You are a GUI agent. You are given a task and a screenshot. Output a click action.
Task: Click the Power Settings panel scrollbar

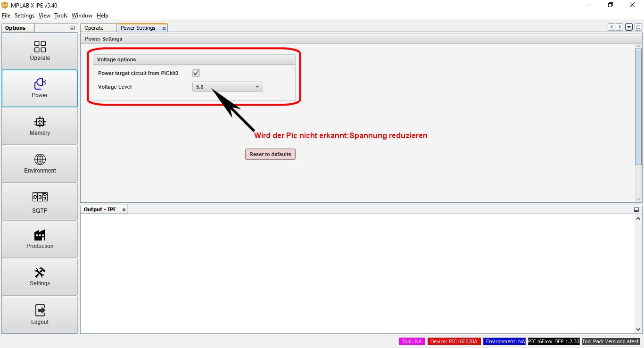638,106
